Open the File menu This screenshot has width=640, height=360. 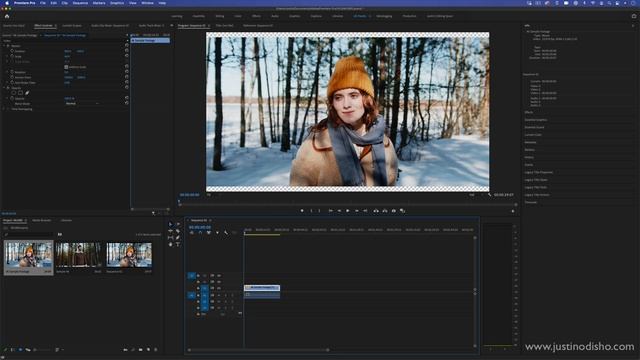pos(43,3)
